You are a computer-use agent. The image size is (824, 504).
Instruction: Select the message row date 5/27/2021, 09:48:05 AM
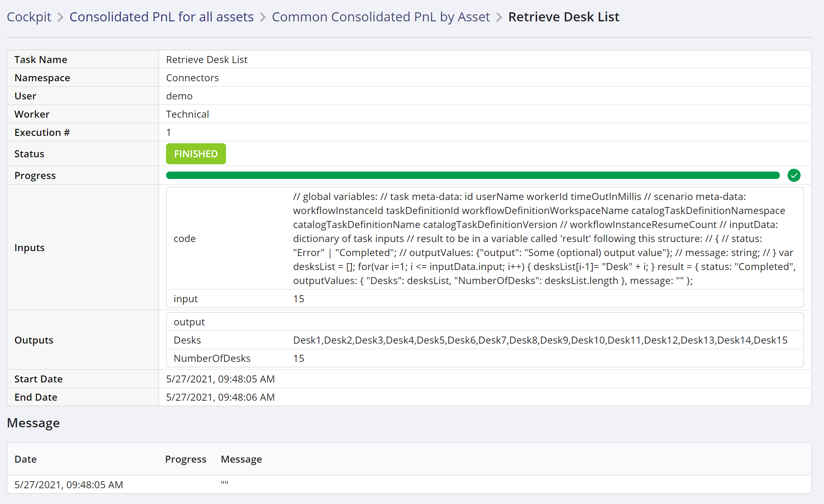69,485
